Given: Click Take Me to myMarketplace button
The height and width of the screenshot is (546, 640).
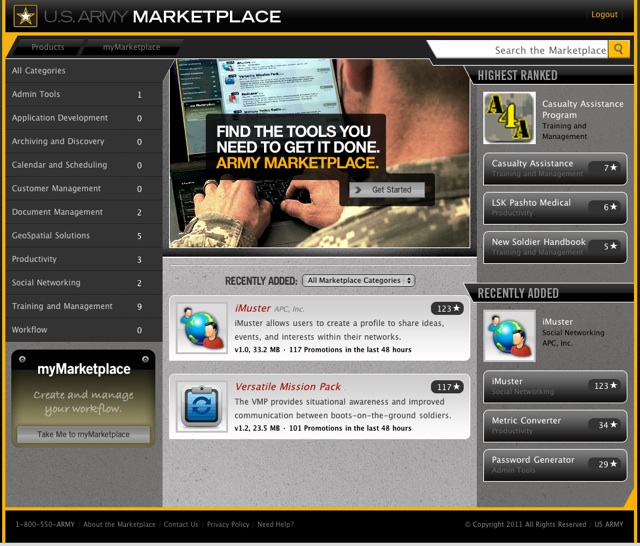Looking at the screenshot, I should (83, 434).
